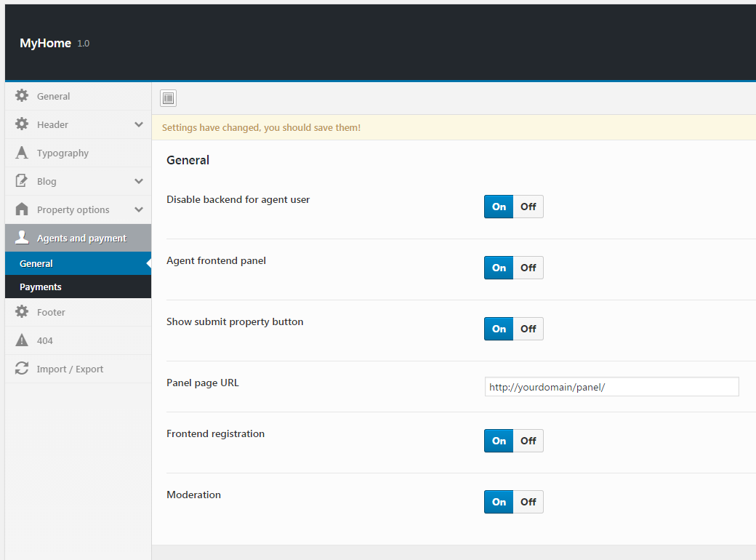This screenshot has height=560, width=756.
Task: Click the Header gear icon
Action: [x=22, y=124]
